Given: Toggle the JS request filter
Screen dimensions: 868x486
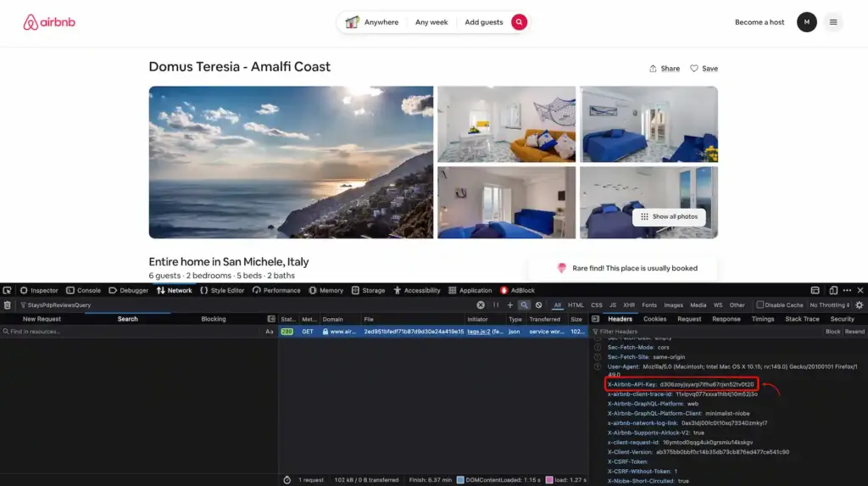Looking at the screenshot, I should [x=613, y=305].
